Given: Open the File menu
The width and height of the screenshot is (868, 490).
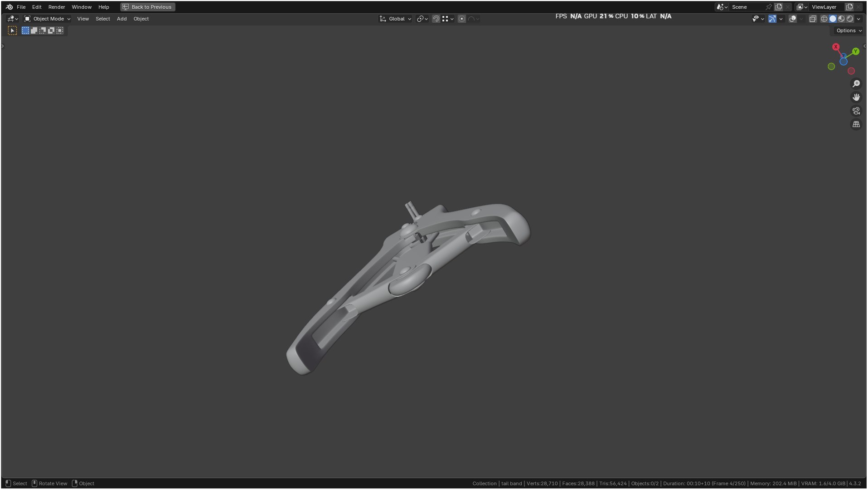Looking at the screenshot, I should (21, 7).
